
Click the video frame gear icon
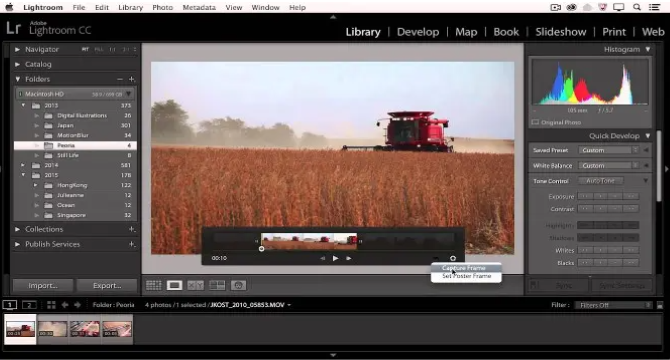453,258
